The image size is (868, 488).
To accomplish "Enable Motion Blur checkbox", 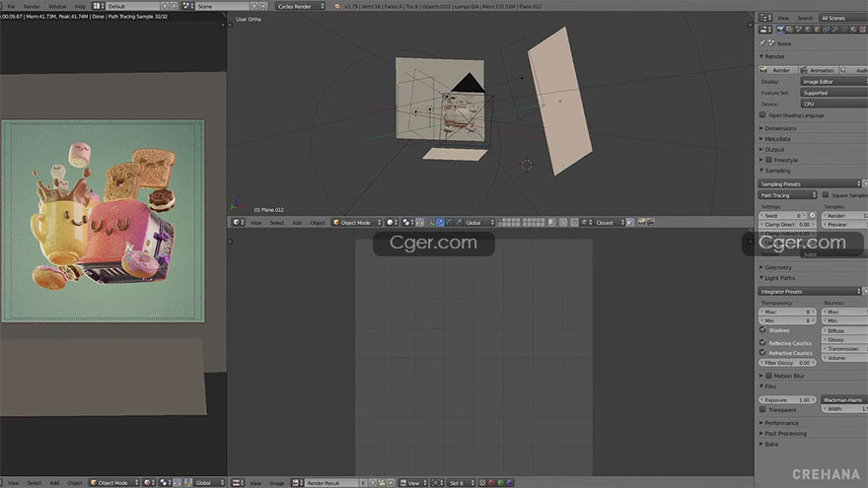I will point(769,376).
